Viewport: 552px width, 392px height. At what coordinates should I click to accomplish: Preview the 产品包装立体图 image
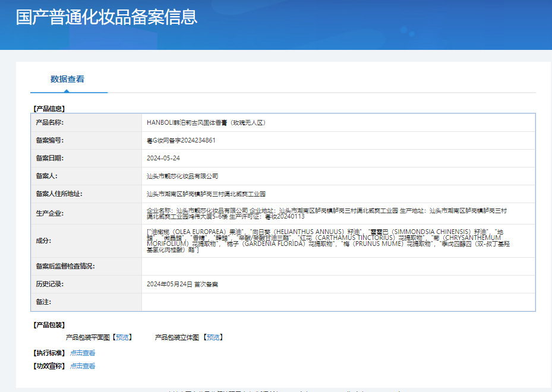213,337
